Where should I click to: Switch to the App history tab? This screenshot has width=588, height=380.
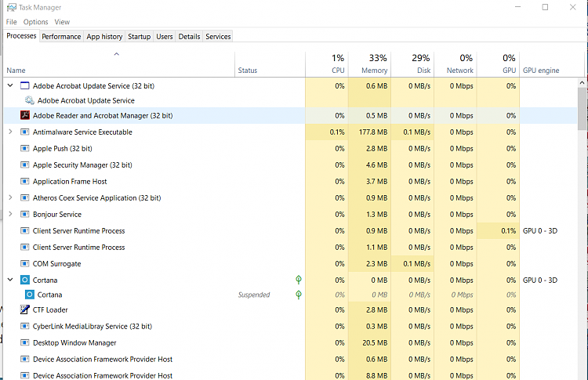tap(104, 36)
